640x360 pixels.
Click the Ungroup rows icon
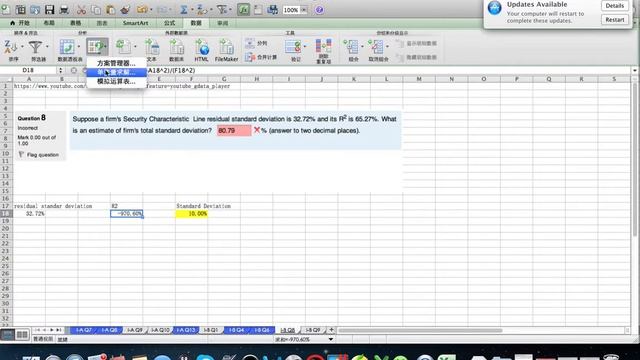(376, 47)
